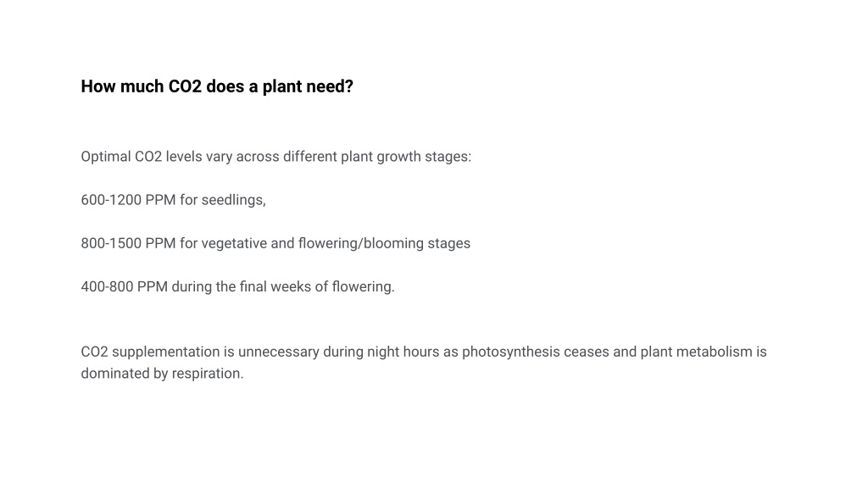Click the word 'seedlings,'
Image resolution: width=868 pixels, height=488 pixels.
(234, 200)
